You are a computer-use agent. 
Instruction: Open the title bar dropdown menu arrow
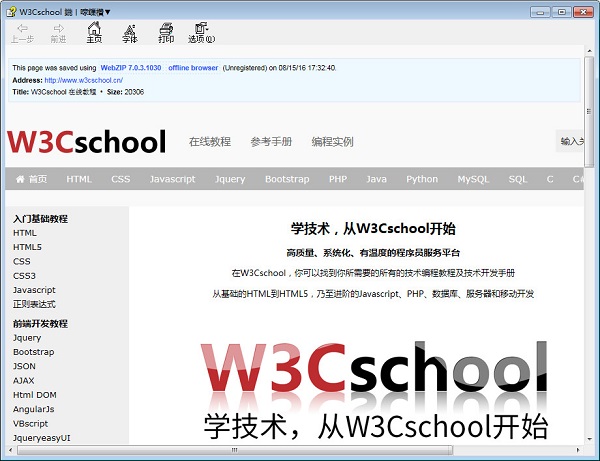(x=108, y=12)
